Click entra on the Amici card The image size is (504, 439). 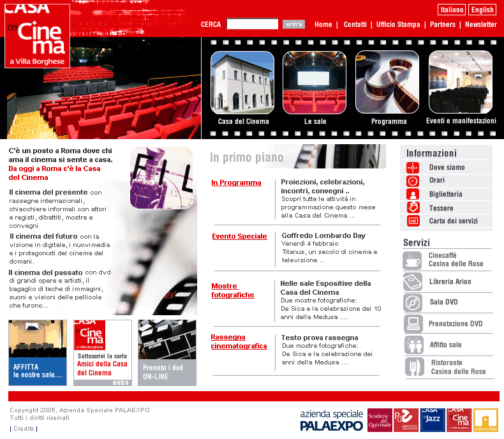pos(121,382)
